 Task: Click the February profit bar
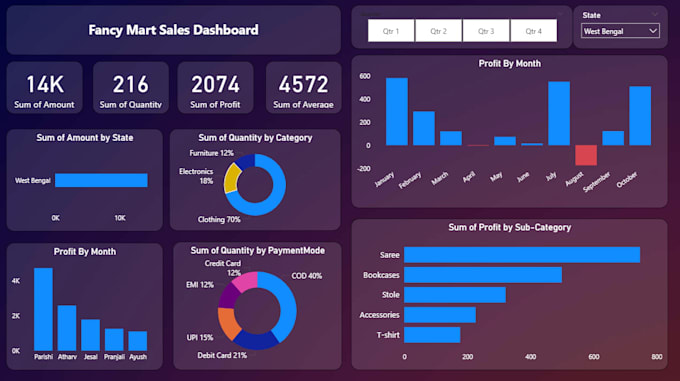pyautogui.click(x=424, y=128)
